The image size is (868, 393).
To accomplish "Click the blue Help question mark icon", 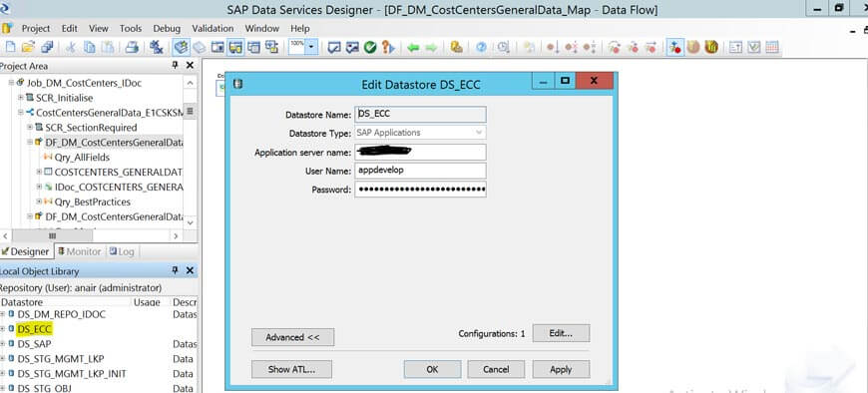I will point(481,48).
